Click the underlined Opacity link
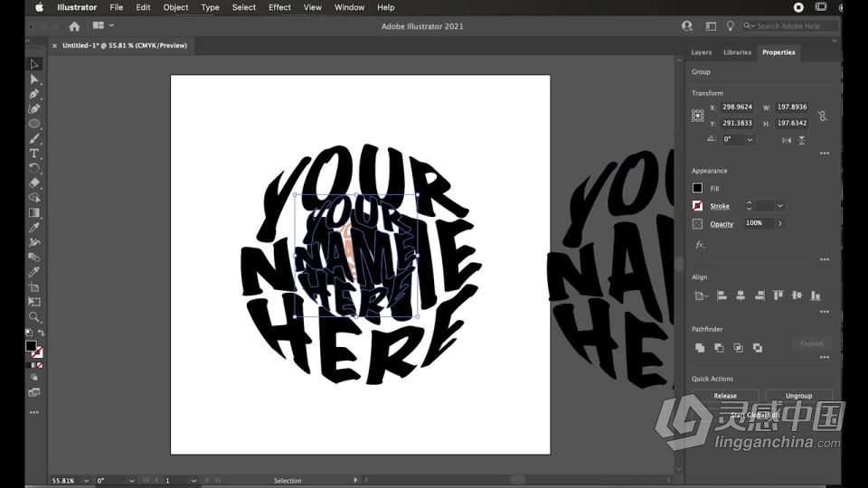The width and height of the screenshot is (868, 488). click(722, 223)
